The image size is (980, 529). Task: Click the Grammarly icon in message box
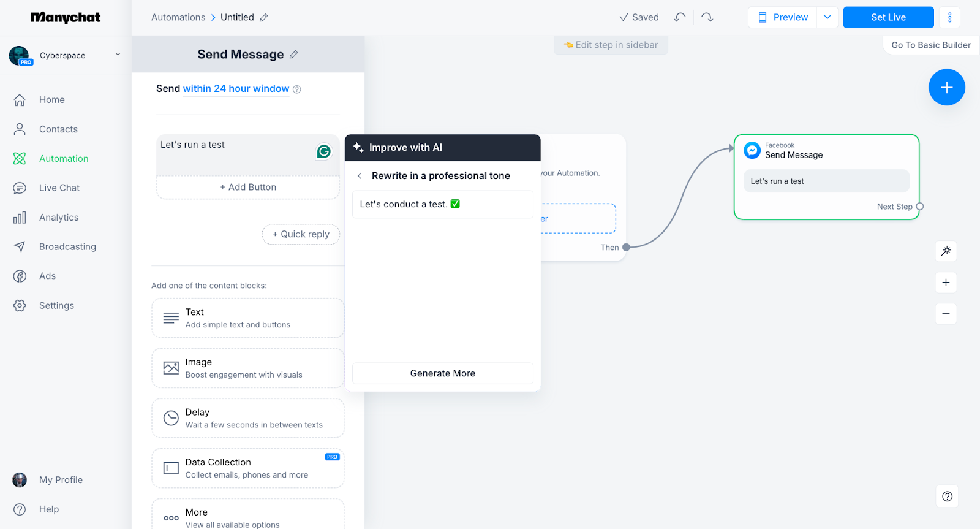click(323, 151)
